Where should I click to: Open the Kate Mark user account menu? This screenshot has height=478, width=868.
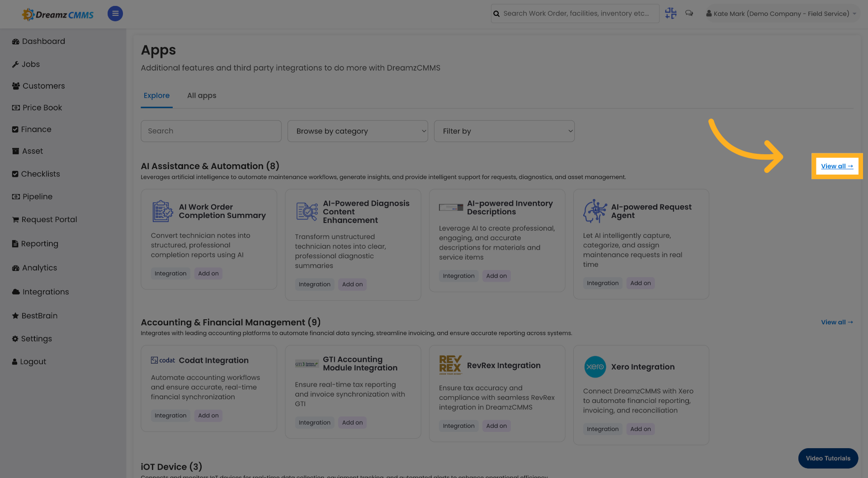pos(781,14)
